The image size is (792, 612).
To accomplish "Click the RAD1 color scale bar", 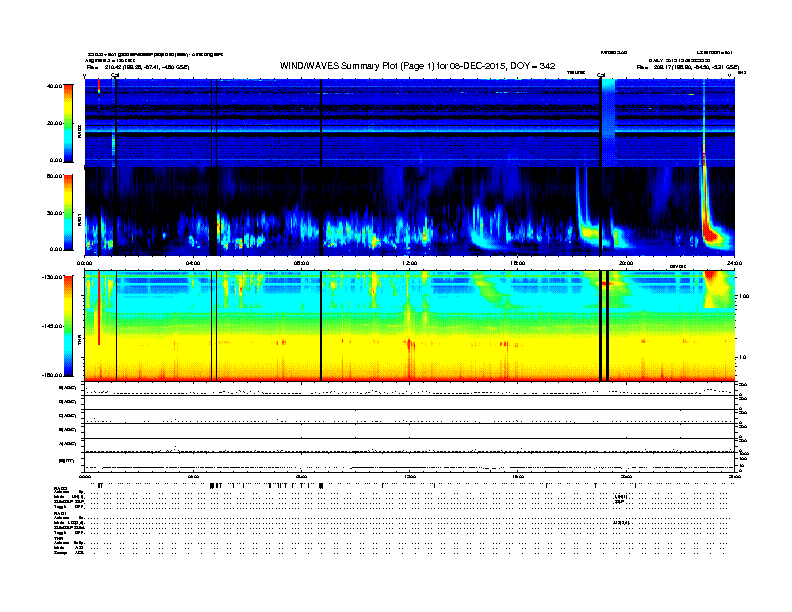I will [x=68, y=213].
